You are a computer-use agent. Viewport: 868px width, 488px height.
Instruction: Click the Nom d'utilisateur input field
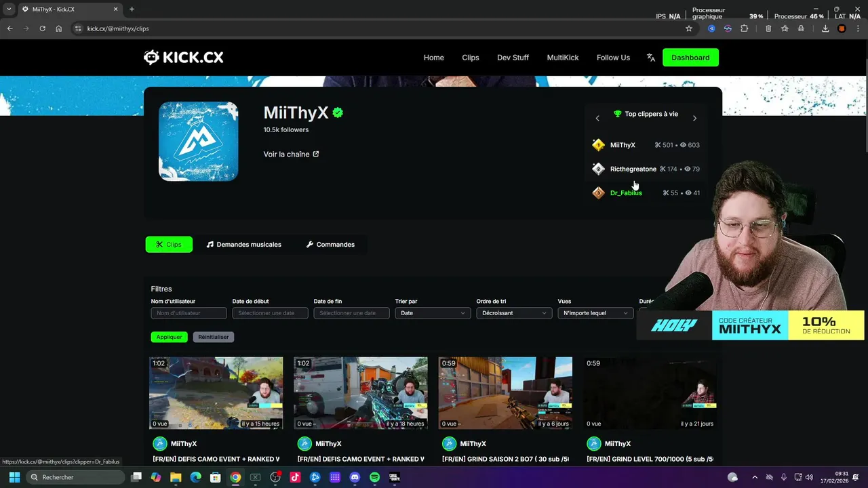tap(189, 313)
